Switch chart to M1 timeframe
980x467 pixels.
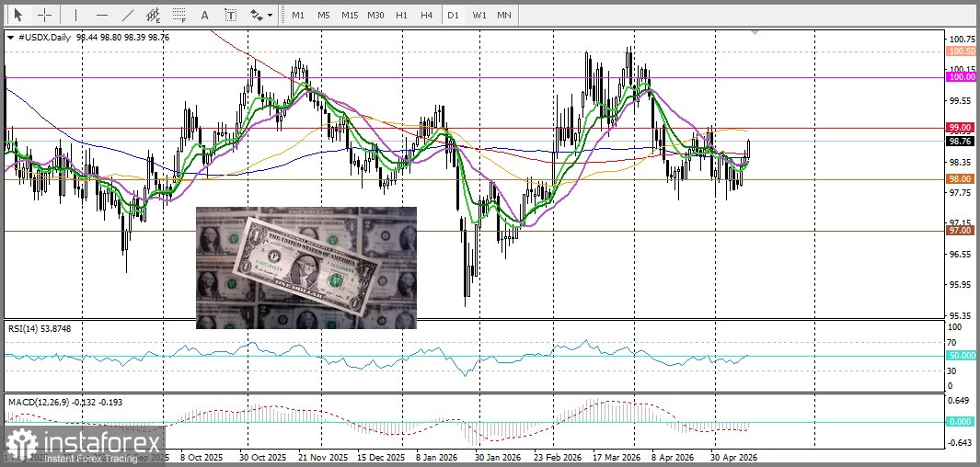tap(298, 15)
